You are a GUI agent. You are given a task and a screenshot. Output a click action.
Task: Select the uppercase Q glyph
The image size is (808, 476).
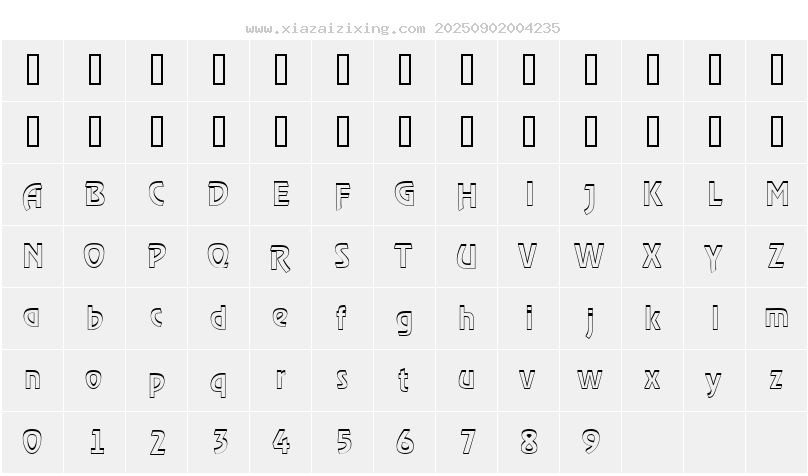coord(218,256)
